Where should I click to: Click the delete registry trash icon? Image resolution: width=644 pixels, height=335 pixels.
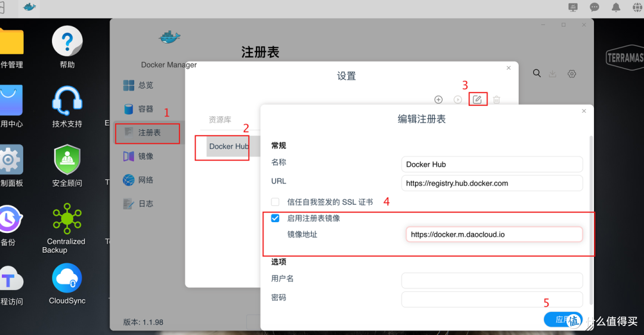497,100
